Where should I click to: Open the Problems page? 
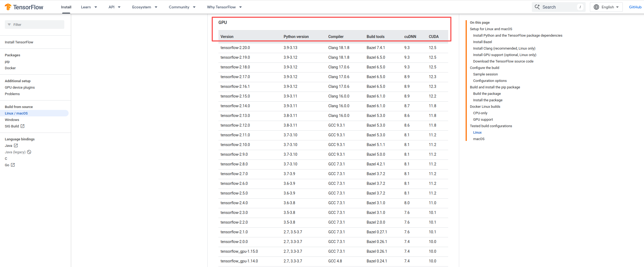click(x=12, y=94)
